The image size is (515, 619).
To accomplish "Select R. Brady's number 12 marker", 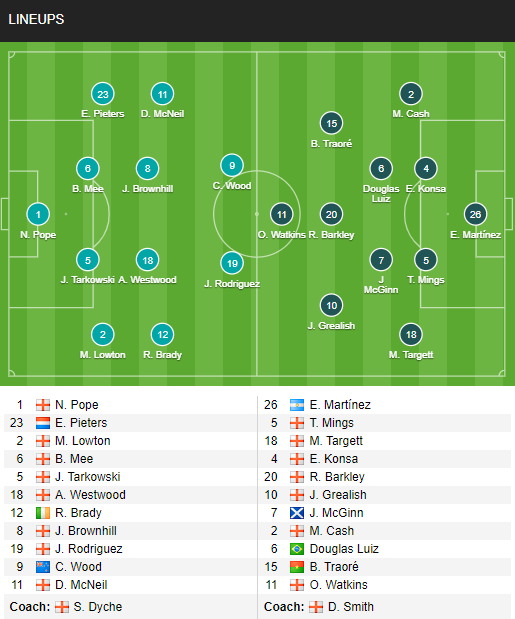I will coord(163,334).
